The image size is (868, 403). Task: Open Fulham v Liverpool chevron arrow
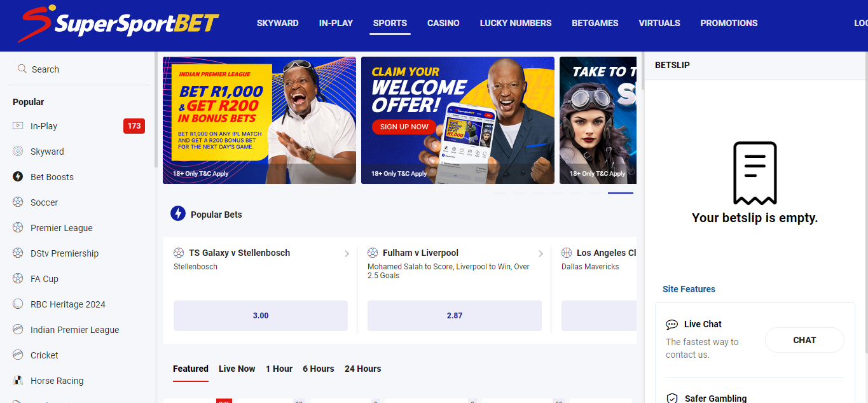541,253
